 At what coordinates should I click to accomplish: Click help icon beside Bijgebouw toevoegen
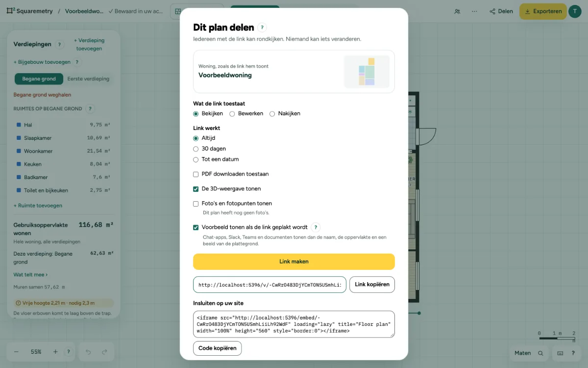(77, 62)
